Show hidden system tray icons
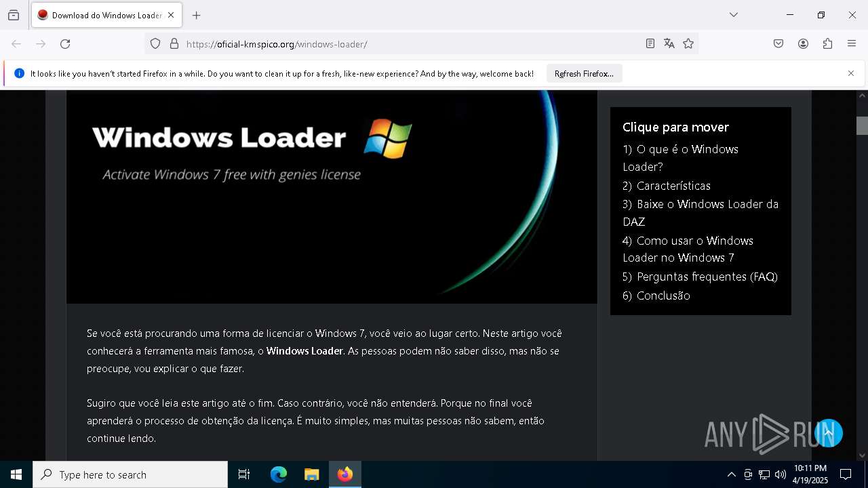Image resolution: width=868 pixels, height=488 pixels. tap(731, 474)
